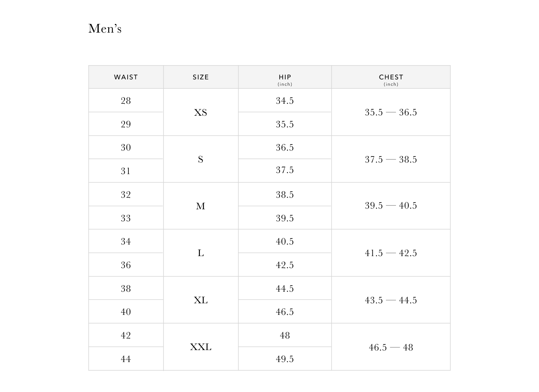Image resolution: width=539 pixels, height=392 pixels.
Task: Click chest range 35.5 — 36.5
Action: point(391,112)
